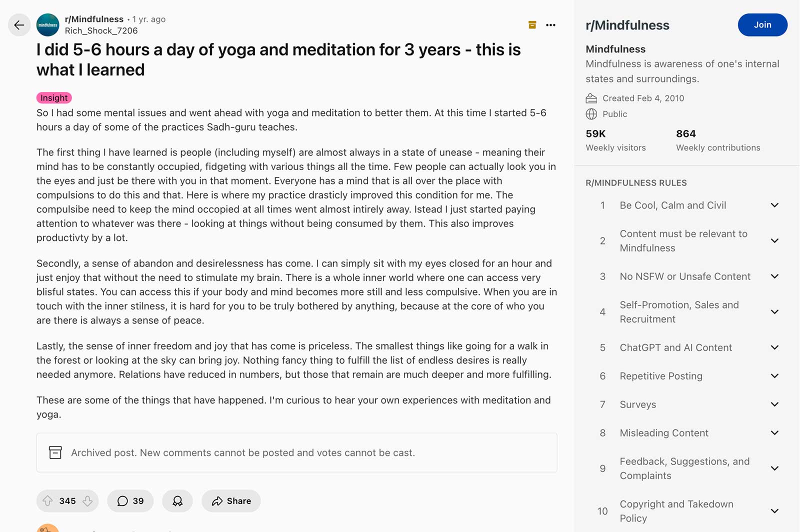800x532 pixels.
Task: Click the cake icon beside Created Feb 4, 2010
Action: (591, 98)
